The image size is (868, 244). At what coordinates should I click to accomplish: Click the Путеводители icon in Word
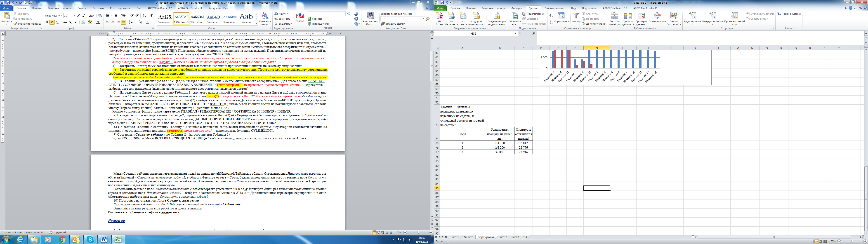318,24
